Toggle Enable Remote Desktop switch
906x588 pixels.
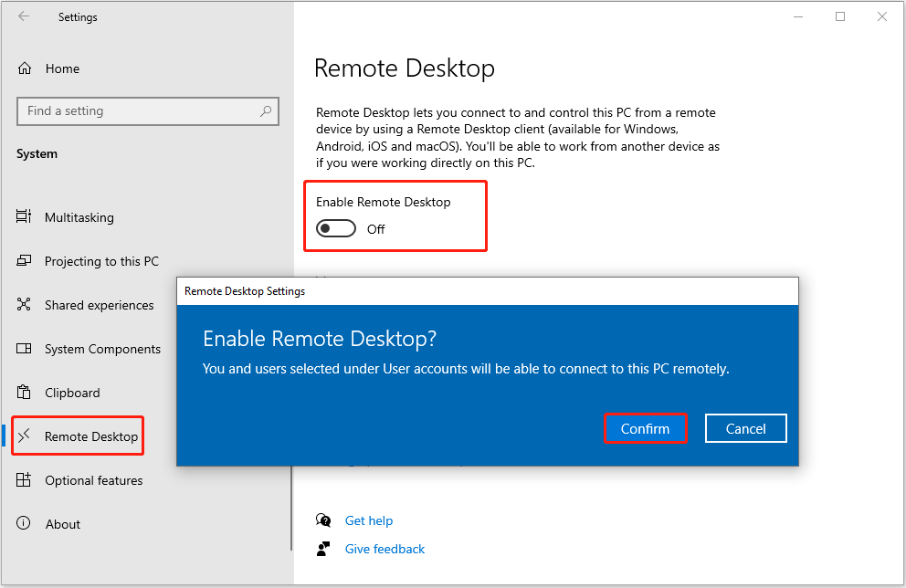tap(335, 228)
